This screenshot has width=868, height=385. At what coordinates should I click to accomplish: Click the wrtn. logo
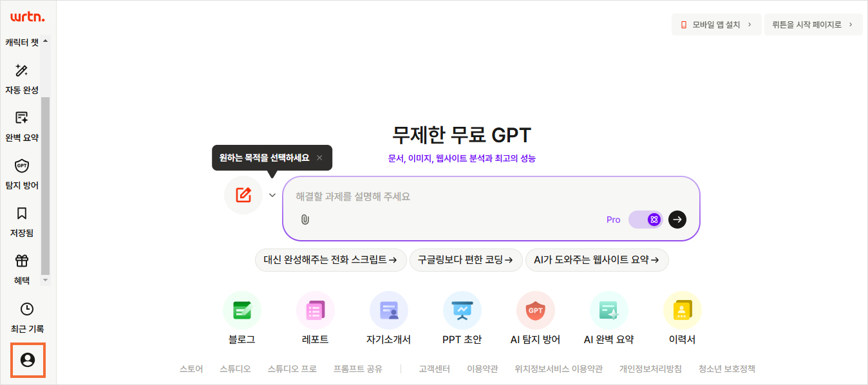28,17
